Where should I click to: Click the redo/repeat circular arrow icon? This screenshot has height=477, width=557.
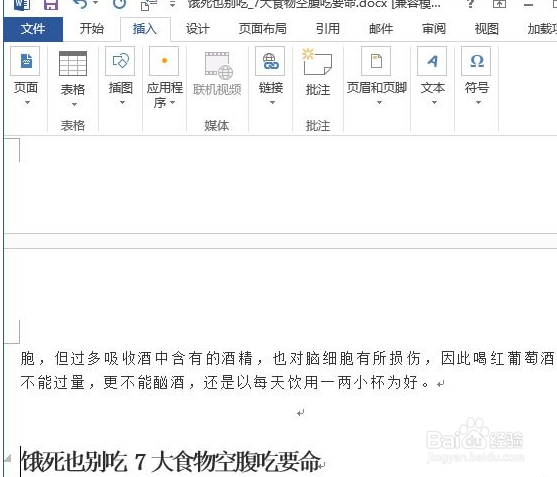(119, 5)
